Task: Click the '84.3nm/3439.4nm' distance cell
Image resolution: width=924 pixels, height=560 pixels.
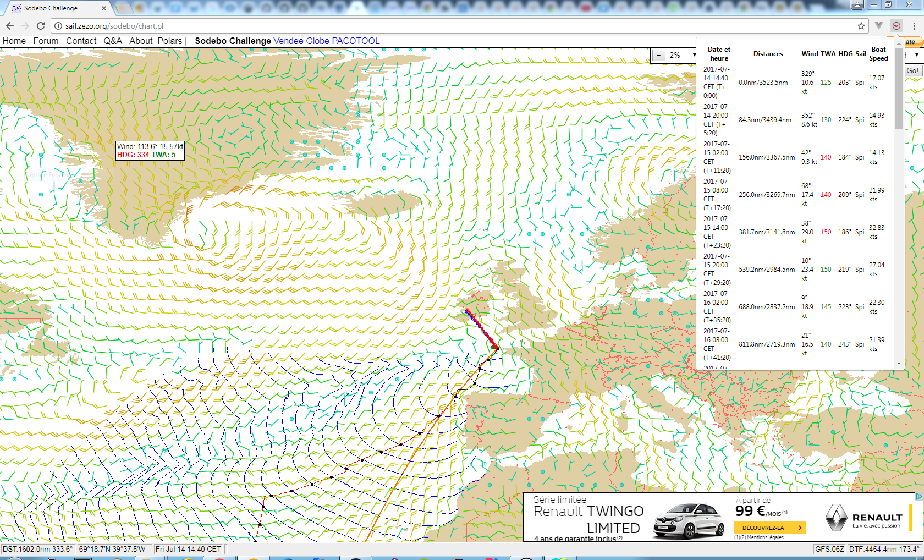Action: [x=765, y=120]
